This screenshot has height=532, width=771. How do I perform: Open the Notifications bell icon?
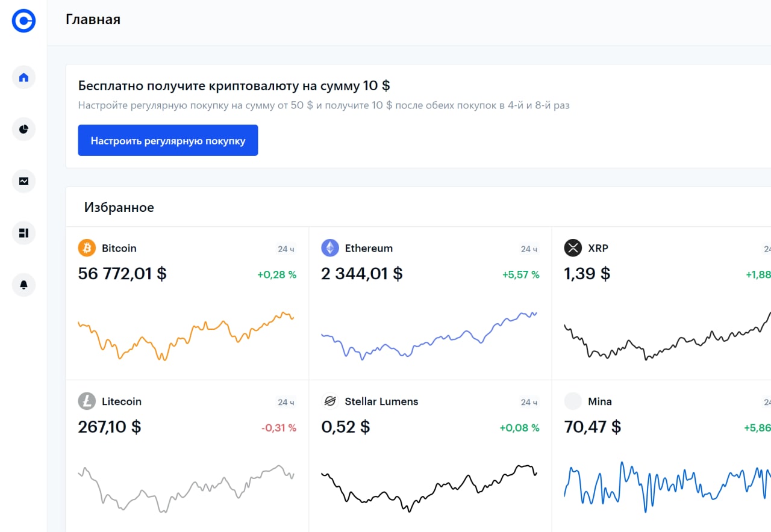pos(24,284)
